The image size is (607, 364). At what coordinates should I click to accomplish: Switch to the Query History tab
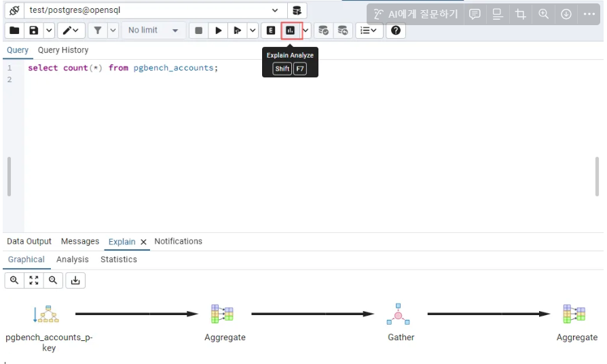coord(63,50)
